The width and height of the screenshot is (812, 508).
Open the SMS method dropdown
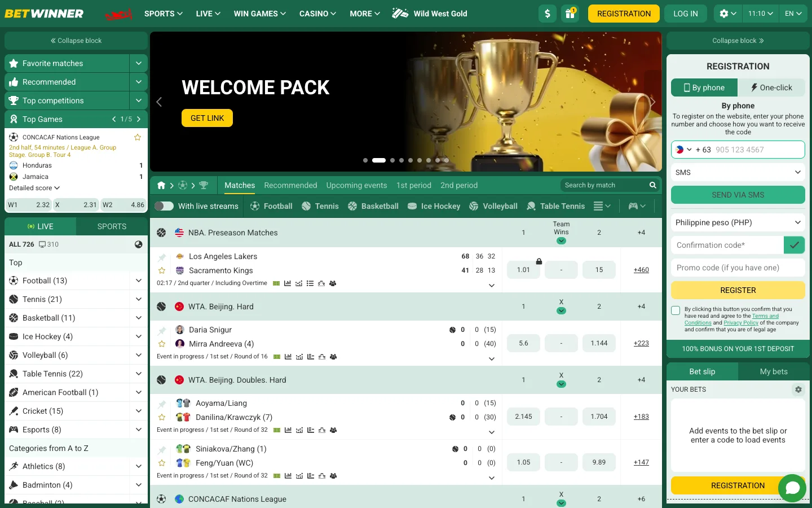click(738, 172)
